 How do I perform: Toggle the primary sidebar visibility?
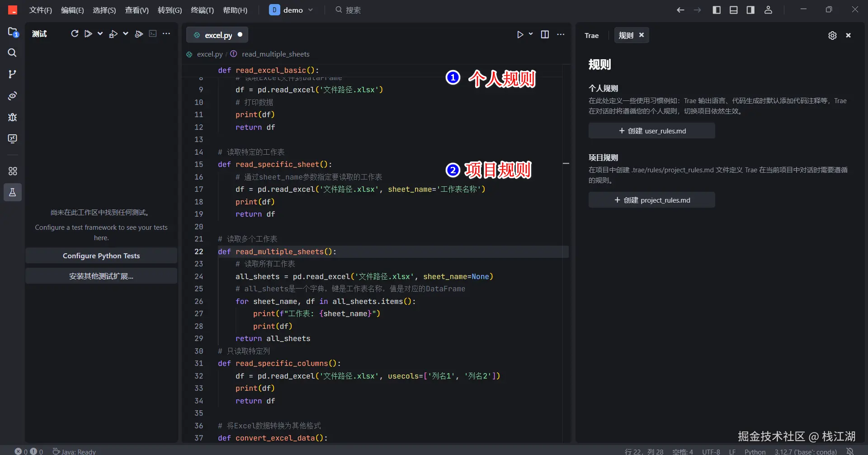(x=717, y=10)
